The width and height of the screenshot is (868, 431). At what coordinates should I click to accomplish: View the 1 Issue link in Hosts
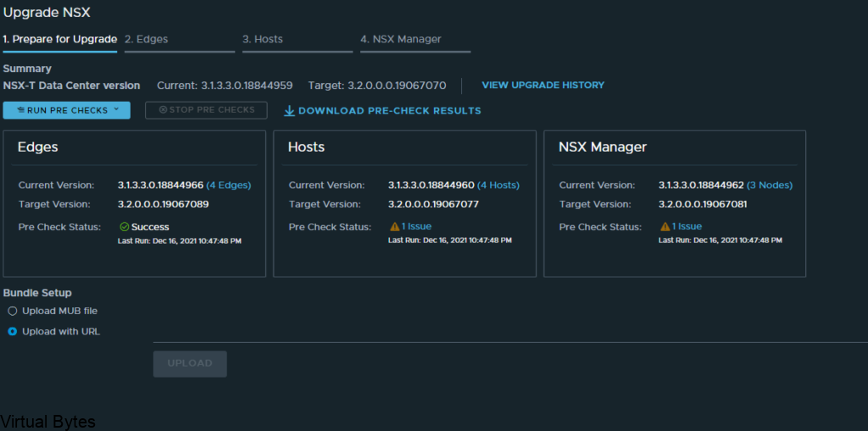click(416, 226)
